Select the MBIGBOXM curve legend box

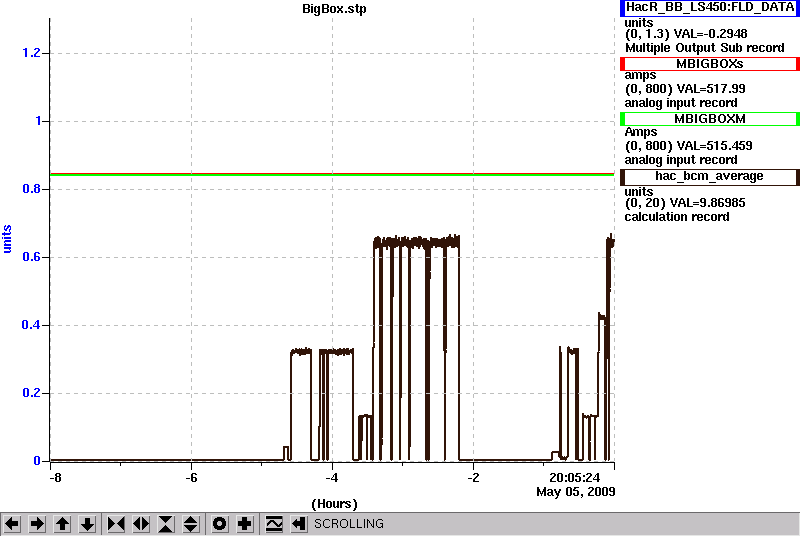pyautogui.click(x=710, y=119)
